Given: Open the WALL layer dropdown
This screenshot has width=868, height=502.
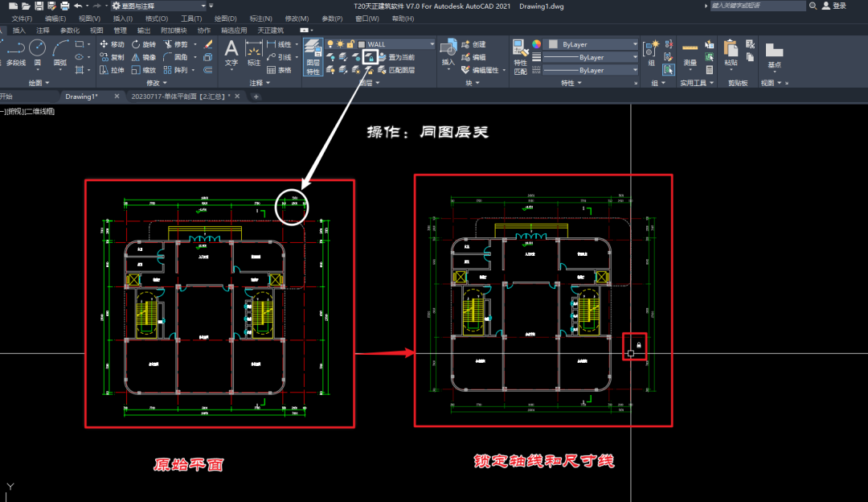Looking at the screenshot, I should [432, 43].
